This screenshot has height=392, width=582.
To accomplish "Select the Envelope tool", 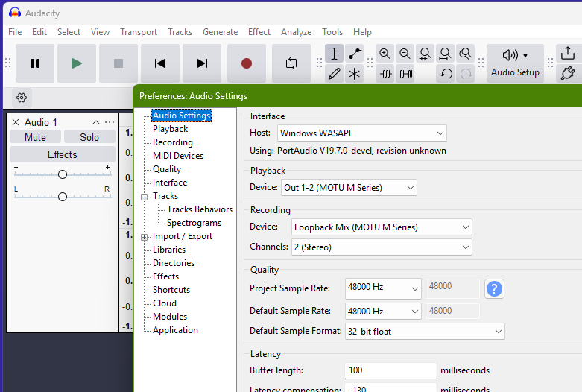I will click(355, 54).
